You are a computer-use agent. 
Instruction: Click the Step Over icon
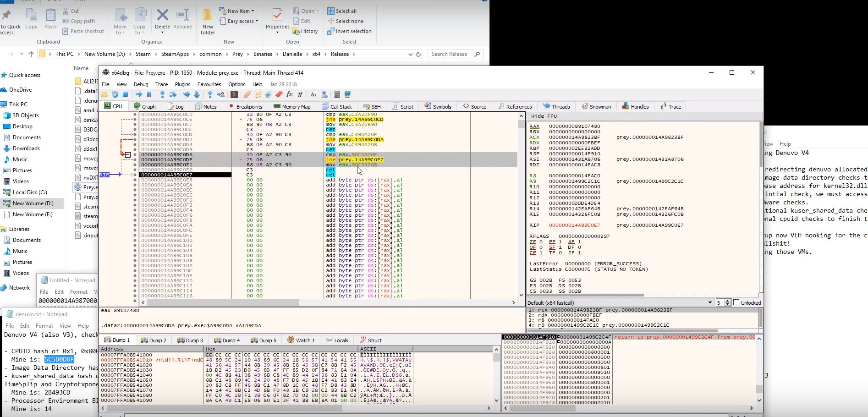pyautogui.click(x=173, y=94)
